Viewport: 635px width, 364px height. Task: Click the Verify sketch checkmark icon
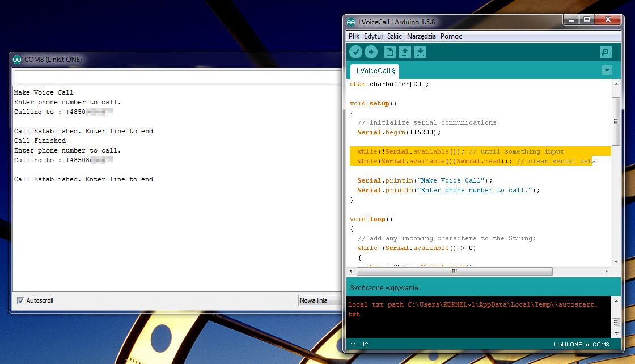point(355,52)
